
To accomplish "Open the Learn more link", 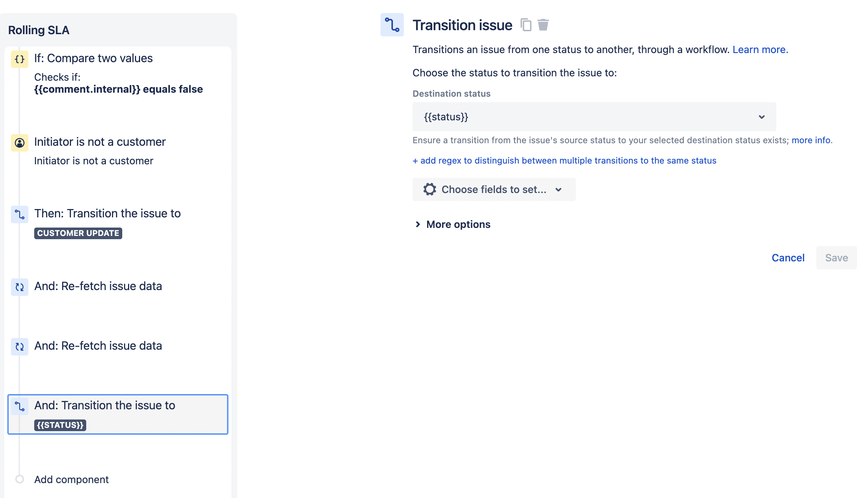I will pos(760,49).
